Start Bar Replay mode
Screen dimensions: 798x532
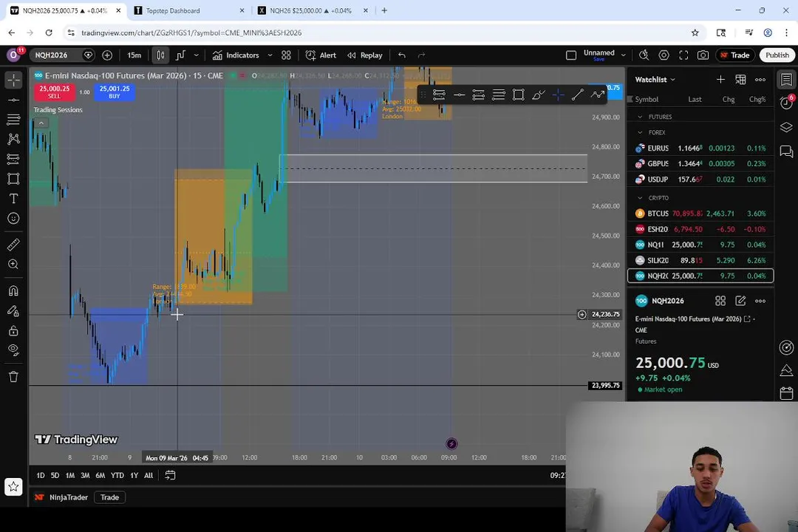[x=365, y=55]
